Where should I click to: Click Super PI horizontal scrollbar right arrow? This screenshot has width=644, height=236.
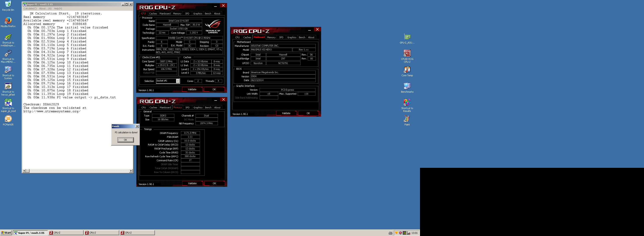(131, 171)
